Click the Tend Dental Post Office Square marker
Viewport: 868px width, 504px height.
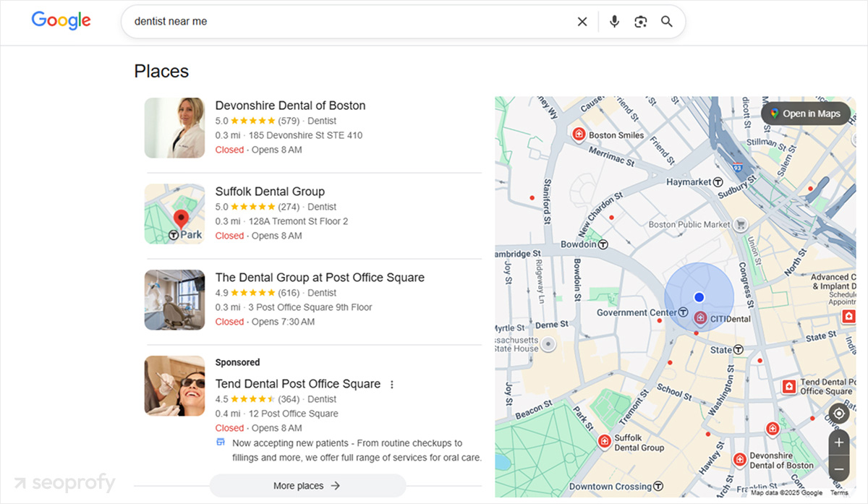[x=788, y=388]
